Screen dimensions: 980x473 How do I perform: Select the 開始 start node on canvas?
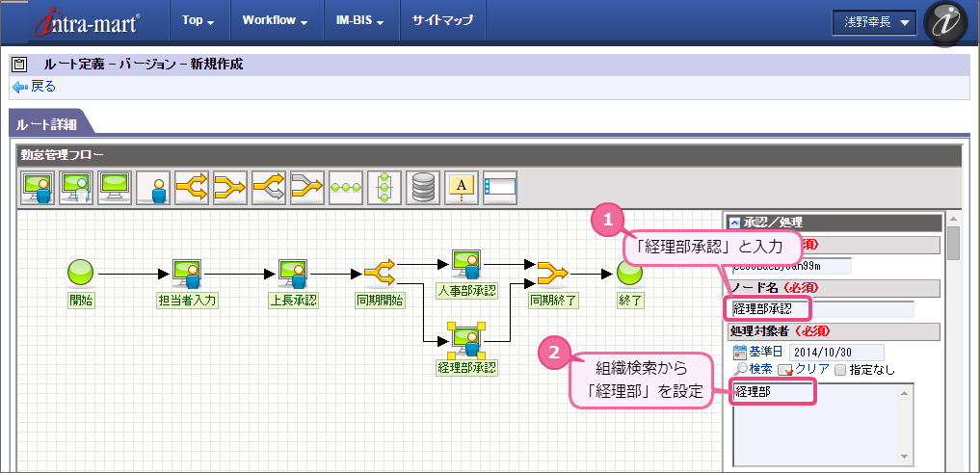click(x=80, y=273)
